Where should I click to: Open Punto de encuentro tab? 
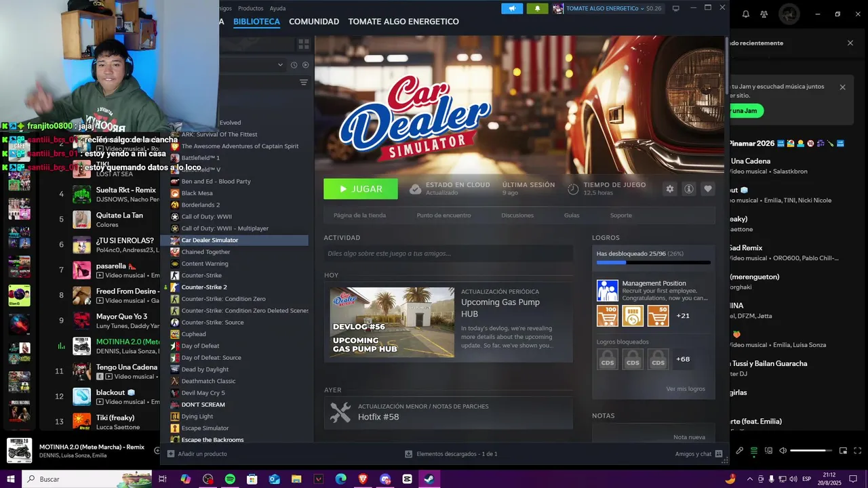click(x=443, y=216)
